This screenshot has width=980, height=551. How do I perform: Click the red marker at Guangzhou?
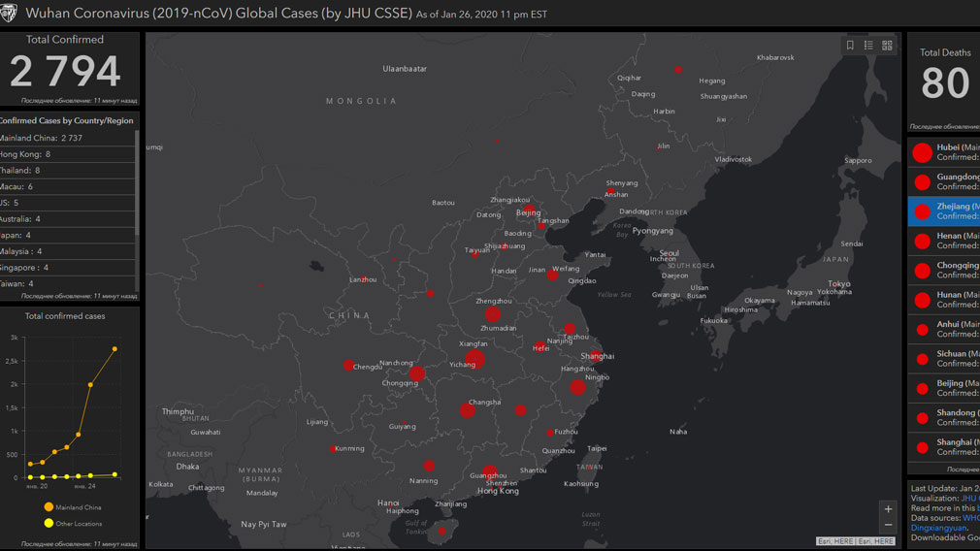[489, 472]
